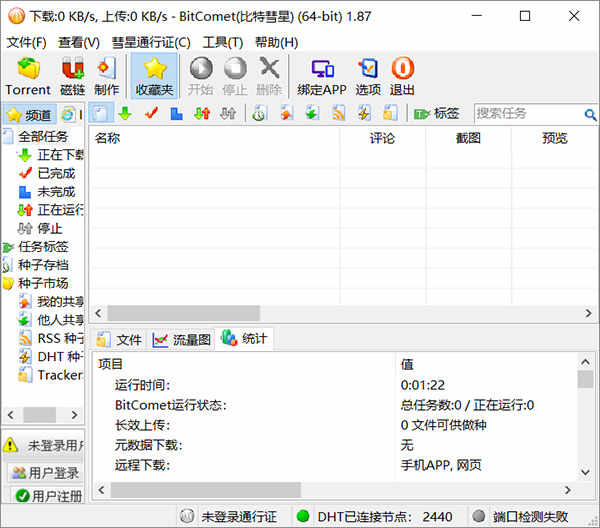This screenshot has width=600, height=528.
Task: Open the Bind APP (绑定APP) tool
Action: coord(322,76)
